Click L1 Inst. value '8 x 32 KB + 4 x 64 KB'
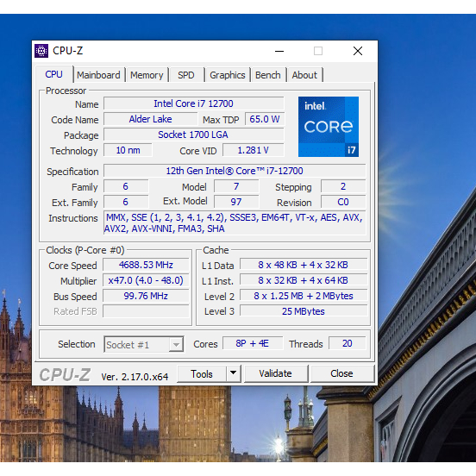The height and width of the screenshot is (476, 476). [x=304, y=280]
